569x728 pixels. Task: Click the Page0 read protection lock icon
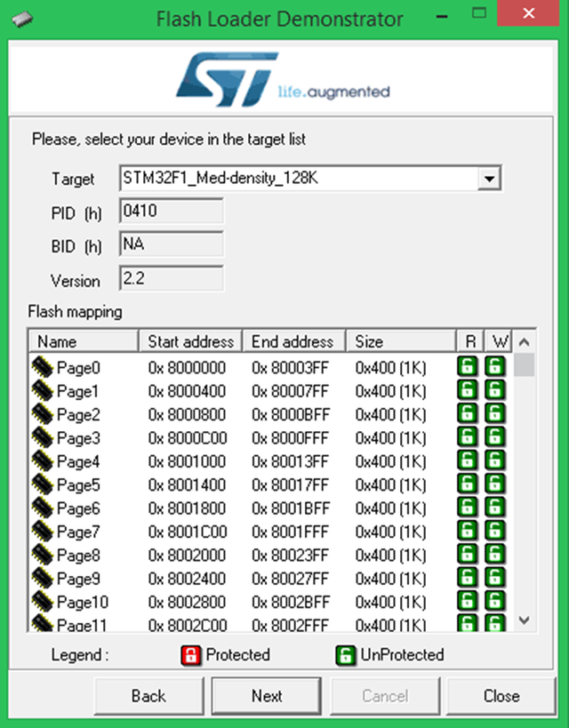468,366
